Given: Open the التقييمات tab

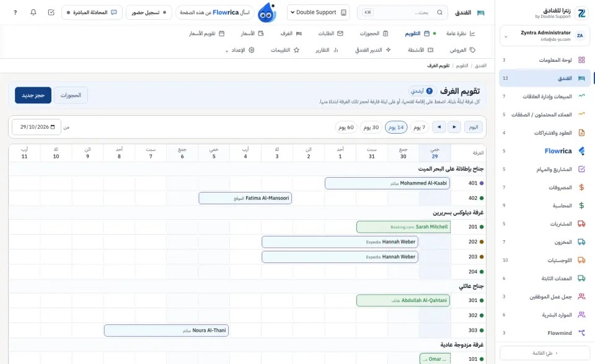Looking at the screenshot, I should tap(285, 50).
